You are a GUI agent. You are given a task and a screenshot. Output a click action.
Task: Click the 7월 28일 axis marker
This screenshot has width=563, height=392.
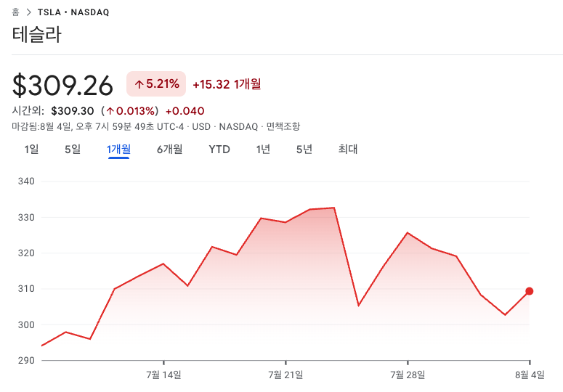tap(408, 375)
